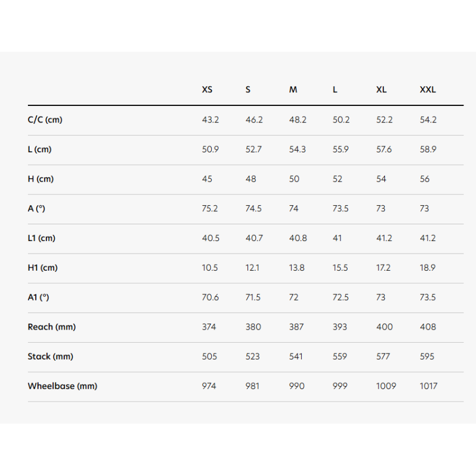This screenshot has height=476, width=476.
Task: Click the L value 52.7
Action: (x=253, y=149)
